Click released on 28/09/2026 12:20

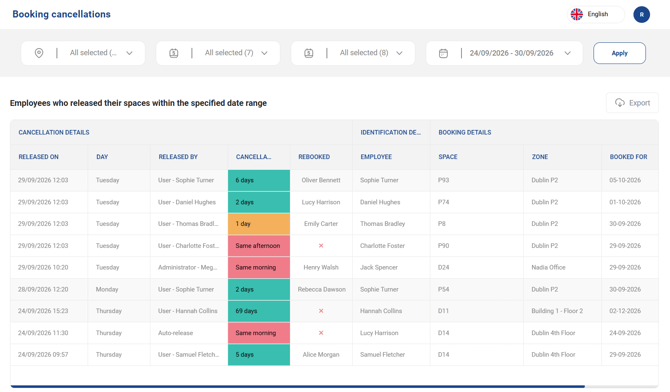pyautogui.click(x=43, y=289)
